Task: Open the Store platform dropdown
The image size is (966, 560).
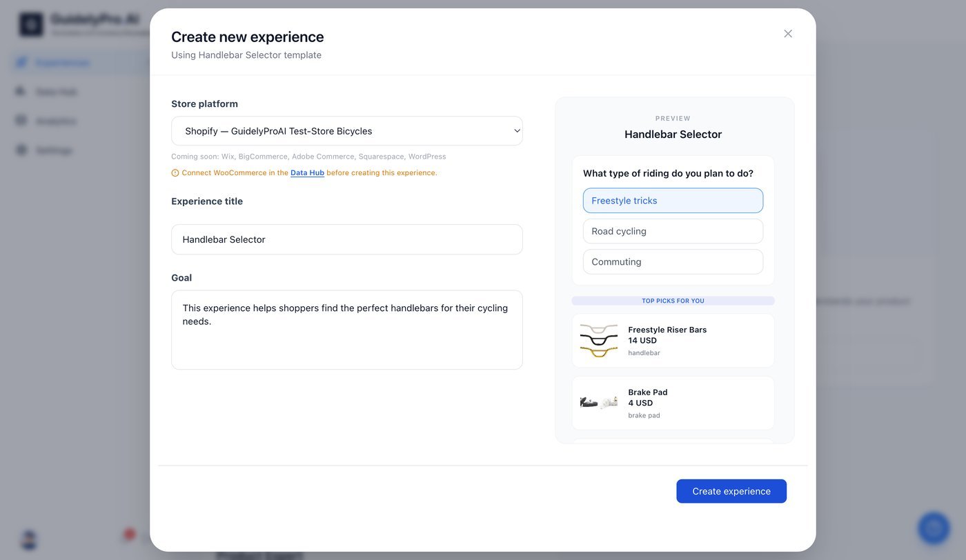Action: pyautogui.click(x=347, y=131)
